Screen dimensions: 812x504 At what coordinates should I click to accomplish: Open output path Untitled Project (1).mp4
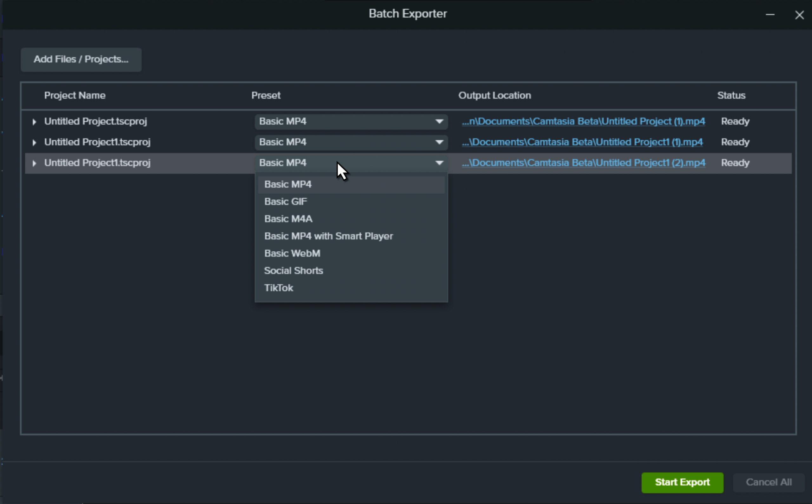coord(583,122)
